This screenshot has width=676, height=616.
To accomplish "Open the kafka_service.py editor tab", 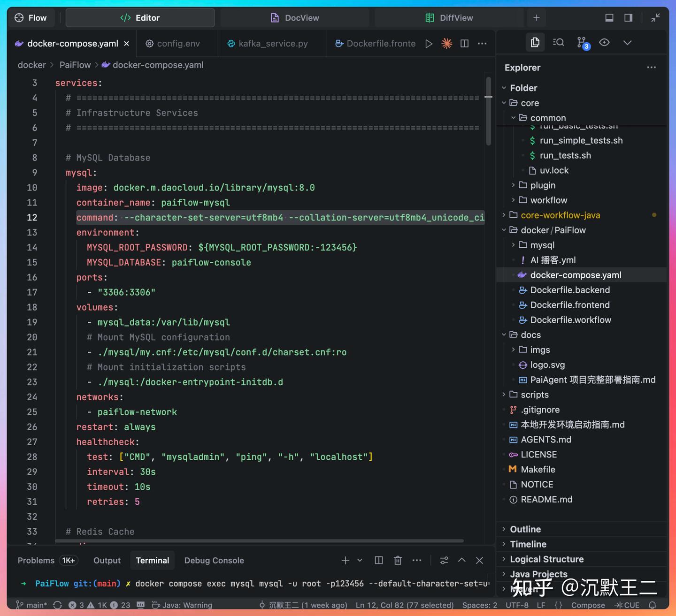I will (x=273, y=44).
